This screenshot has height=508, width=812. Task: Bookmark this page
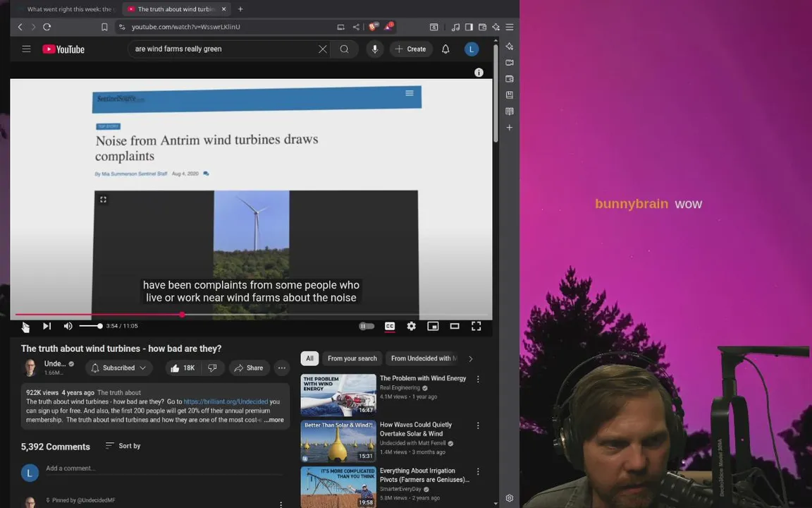click(104, 27)
